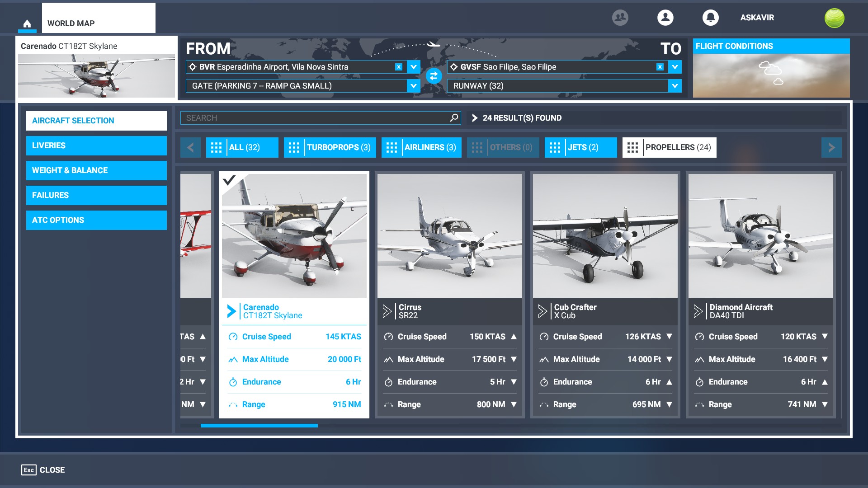Click the departure airport locator icon

193,67
